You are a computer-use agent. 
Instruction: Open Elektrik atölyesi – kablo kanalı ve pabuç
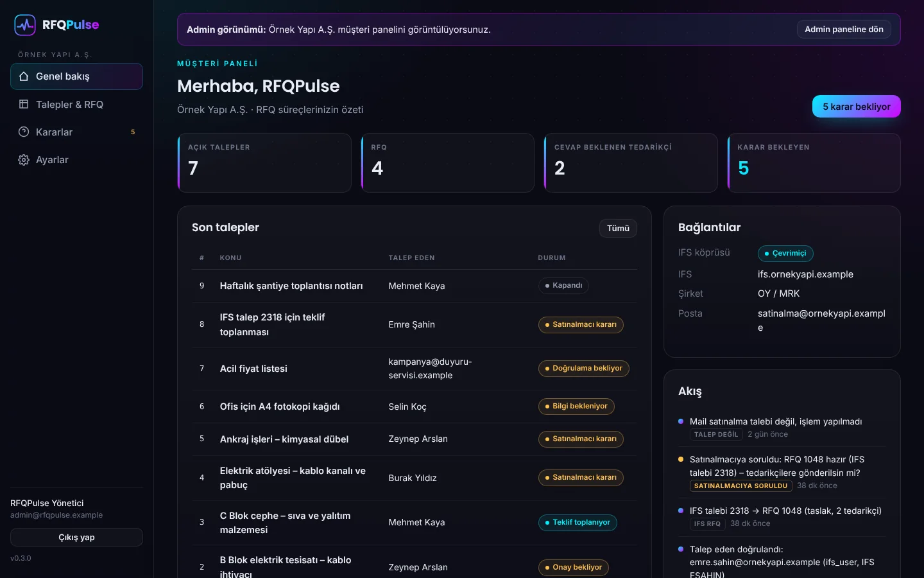coord(293,478)
